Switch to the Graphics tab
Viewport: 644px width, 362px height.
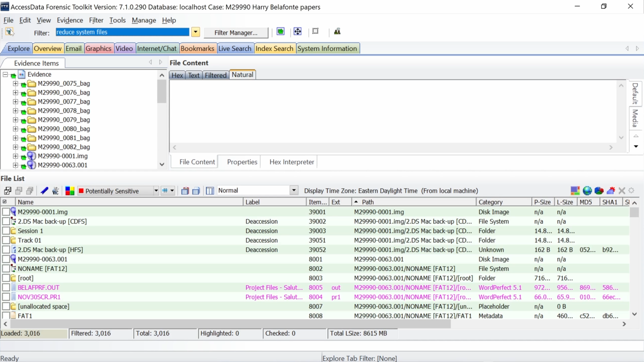[x=98, y=48]
